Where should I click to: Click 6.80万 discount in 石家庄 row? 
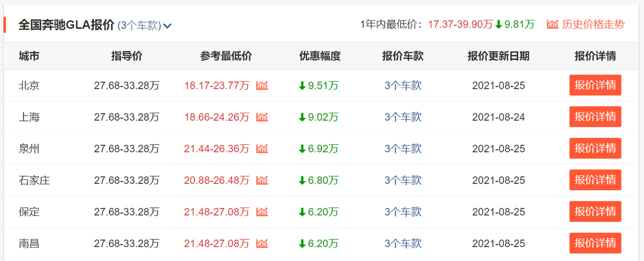click(x=323, y=180)
